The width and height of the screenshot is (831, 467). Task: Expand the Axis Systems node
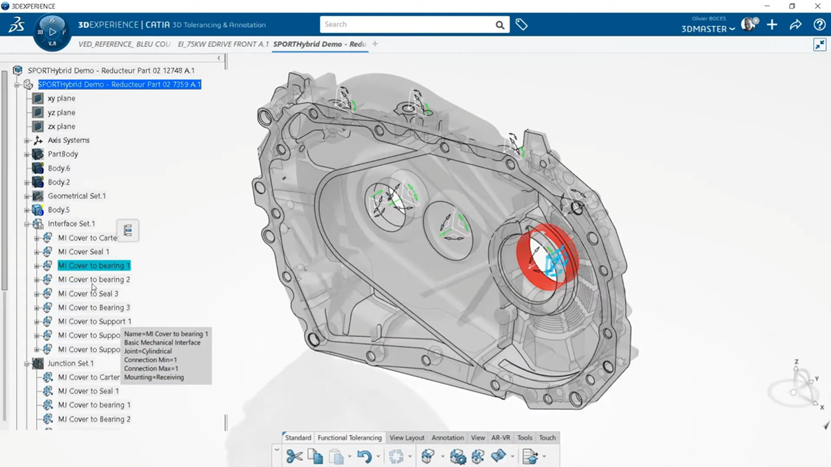26,140
